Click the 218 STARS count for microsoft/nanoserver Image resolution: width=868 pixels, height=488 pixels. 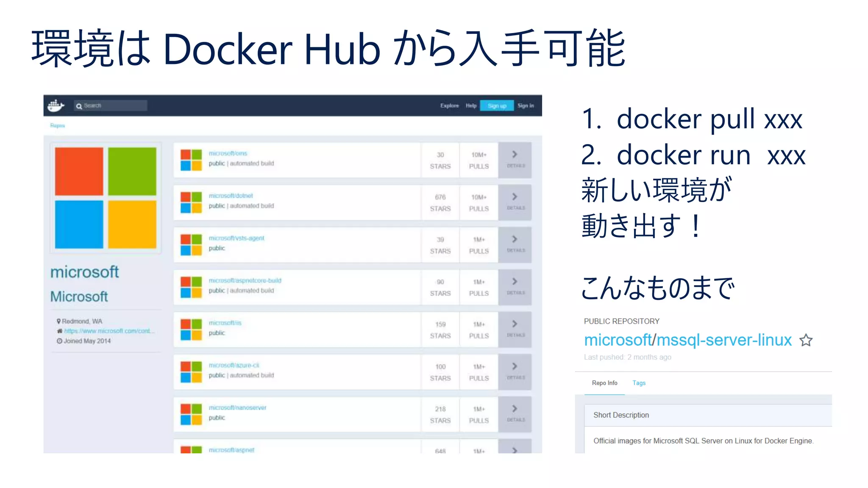440,415
